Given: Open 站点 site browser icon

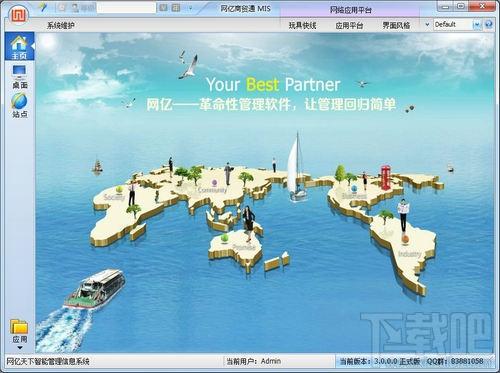Looking at the screenshot, I should pos(19,105).
